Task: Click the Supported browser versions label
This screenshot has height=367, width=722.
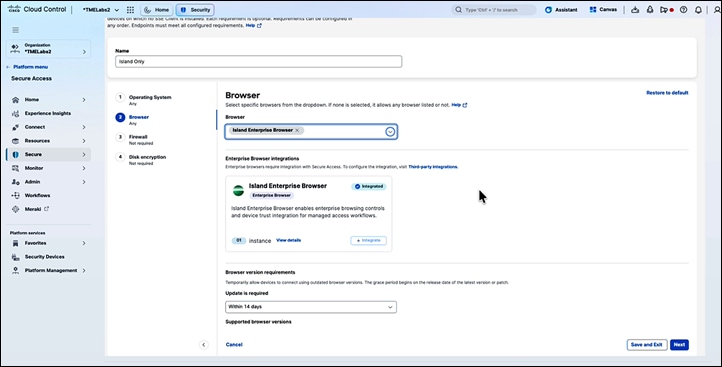Action: 258,322
